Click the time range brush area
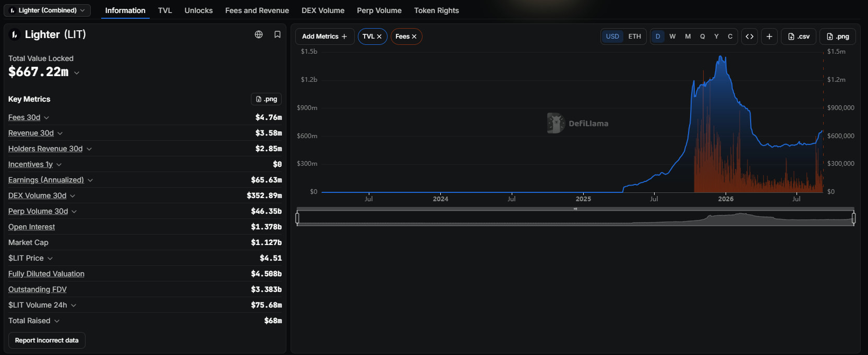The image size is (868, 355). 575,218
